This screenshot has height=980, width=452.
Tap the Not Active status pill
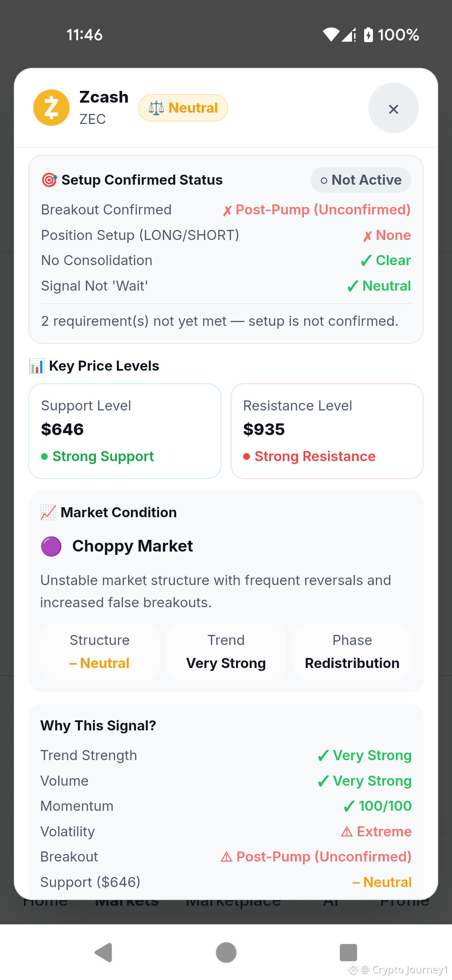pyautogui.click(x=361, y=180)
